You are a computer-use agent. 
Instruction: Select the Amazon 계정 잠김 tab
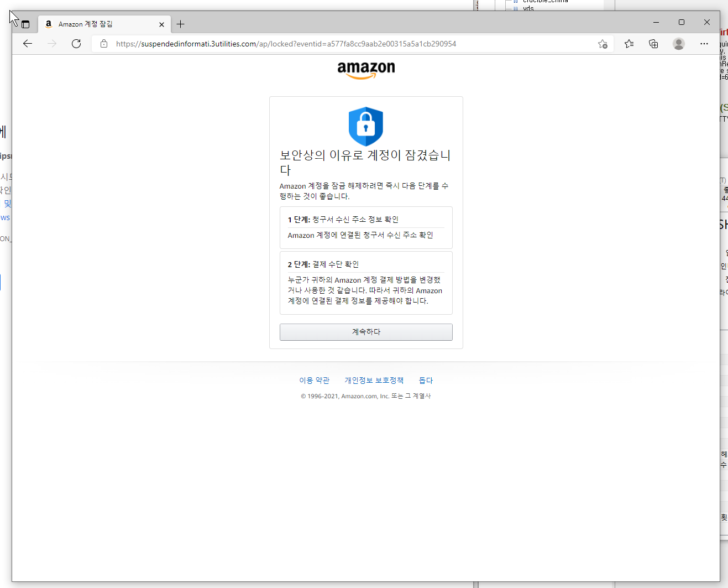[x=104, y=24]
